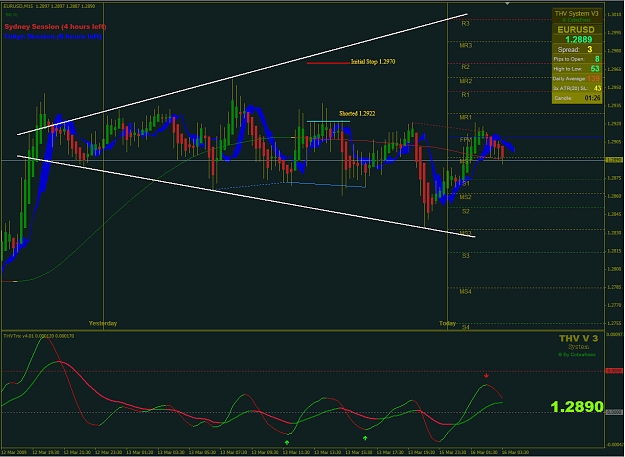Click the 1.2889 price in the info panel

pos(578,39)
